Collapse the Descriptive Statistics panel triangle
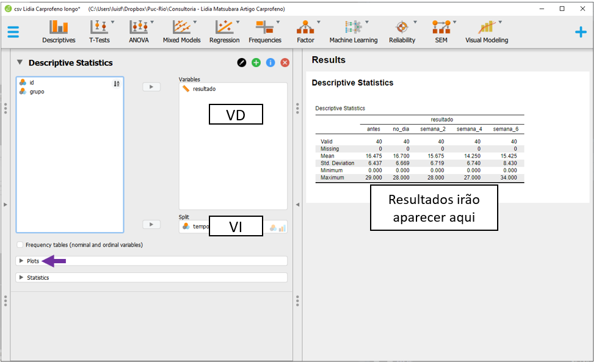Image resolution: width=596 pixels, height=364 pixels. click(x=20, y=62)
